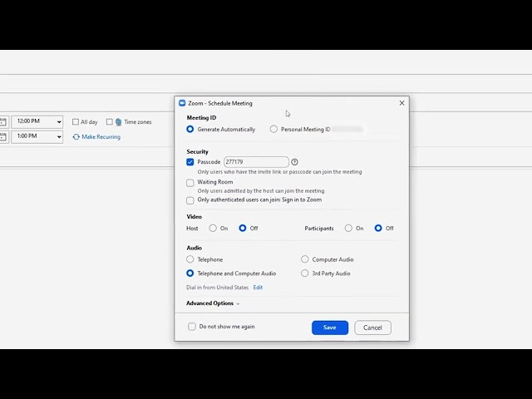Select Host video Off radio
The image size is (532, 399).
coord(242,229)
